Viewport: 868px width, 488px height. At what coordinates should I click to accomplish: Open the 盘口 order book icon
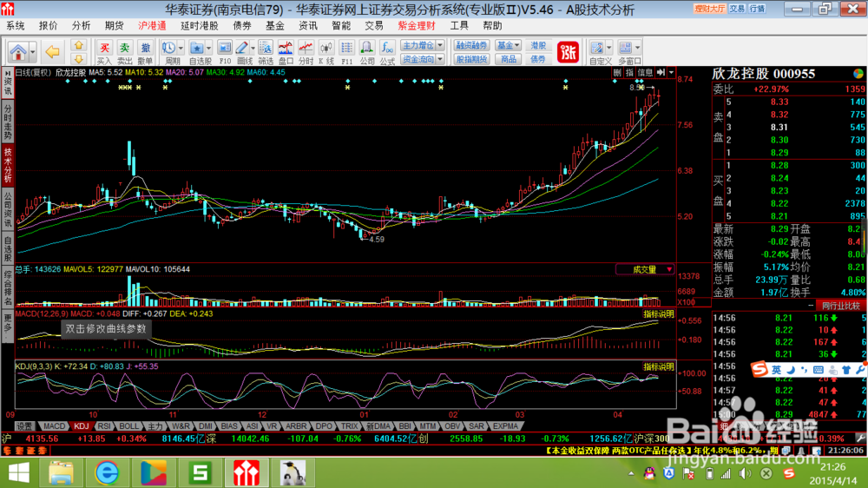[286, 52]
